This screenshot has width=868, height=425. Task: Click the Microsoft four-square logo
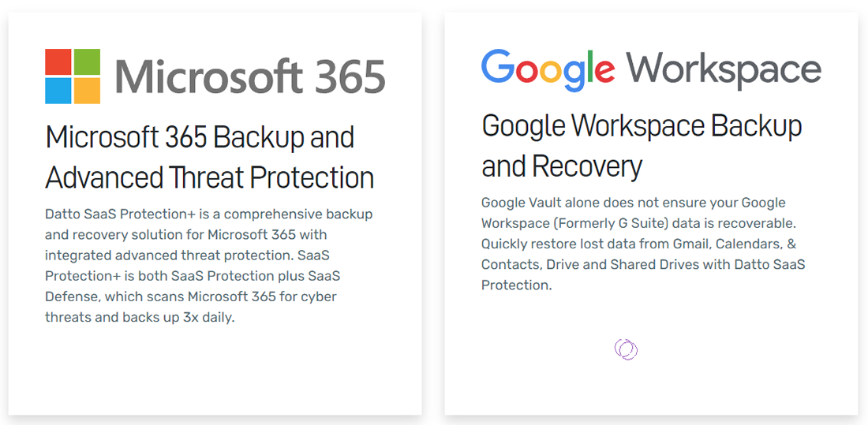[73, 76]
